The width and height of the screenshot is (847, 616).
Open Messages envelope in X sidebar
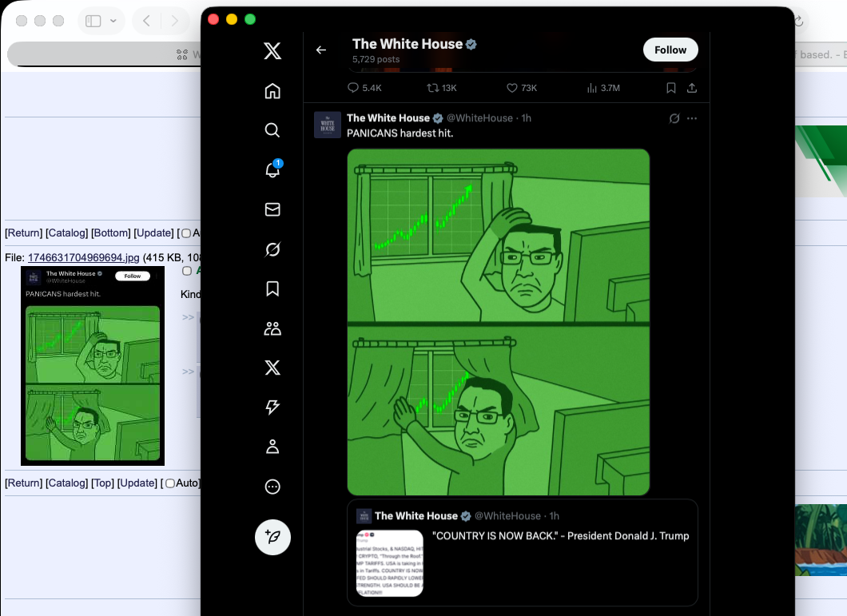pos(272,209)
